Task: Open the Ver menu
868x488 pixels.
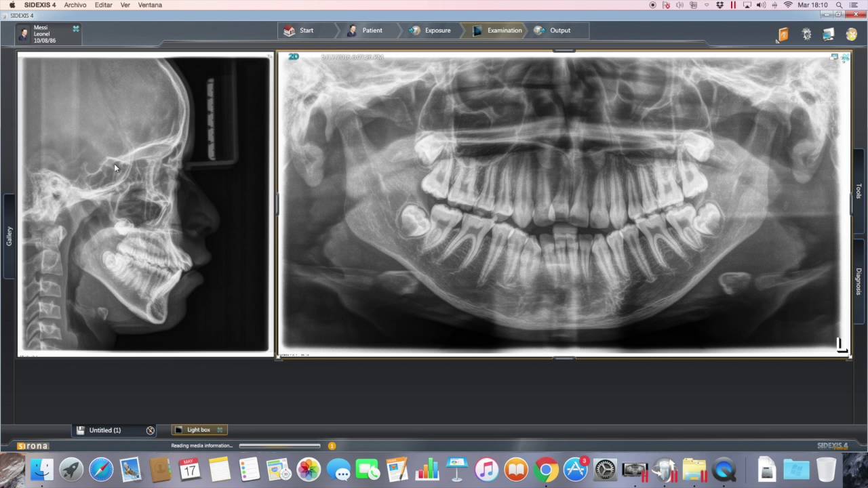Action: click(x=125, y=5)
